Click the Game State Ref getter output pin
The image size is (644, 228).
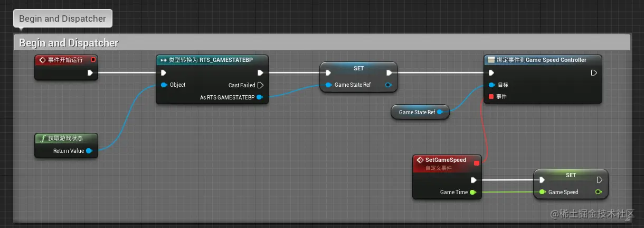[440, 112]
